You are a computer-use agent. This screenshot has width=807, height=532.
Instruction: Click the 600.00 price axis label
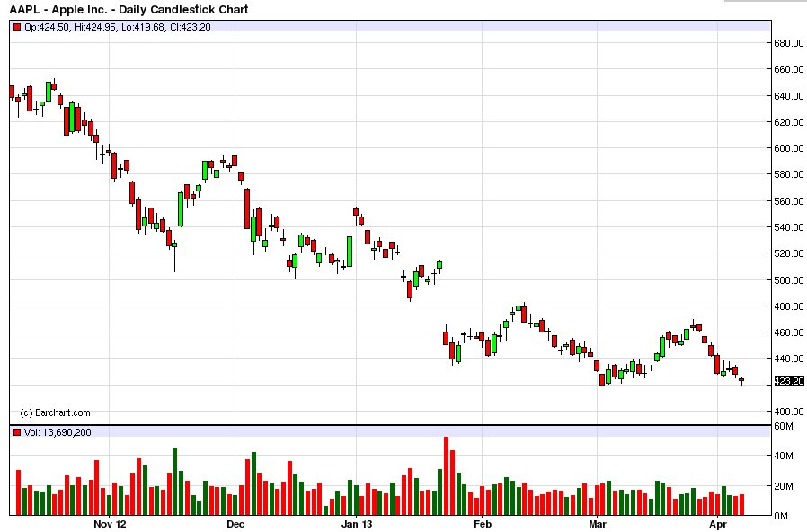(788, 148)
